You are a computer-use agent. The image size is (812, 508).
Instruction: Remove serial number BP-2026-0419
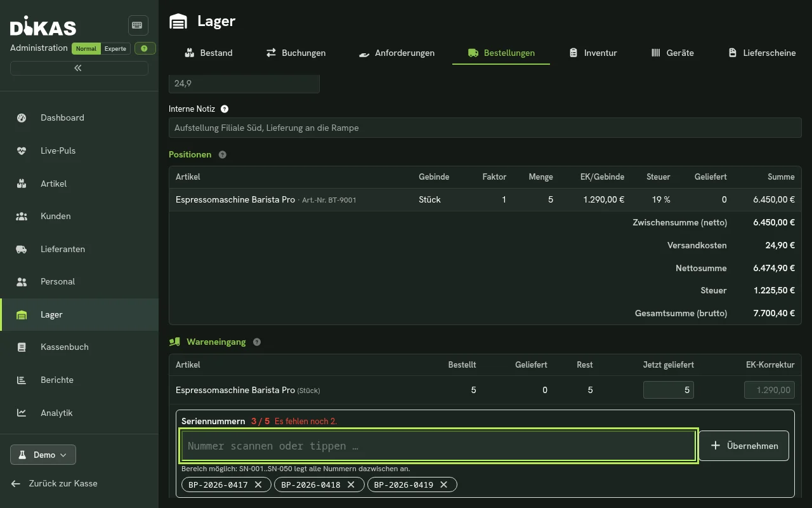click(443, 485)
